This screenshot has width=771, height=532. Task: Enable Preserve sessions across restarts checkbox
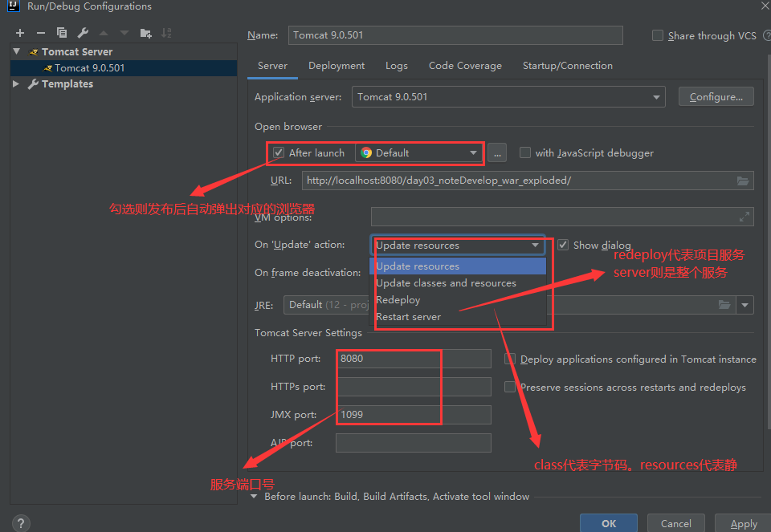[x=510, y=387]
